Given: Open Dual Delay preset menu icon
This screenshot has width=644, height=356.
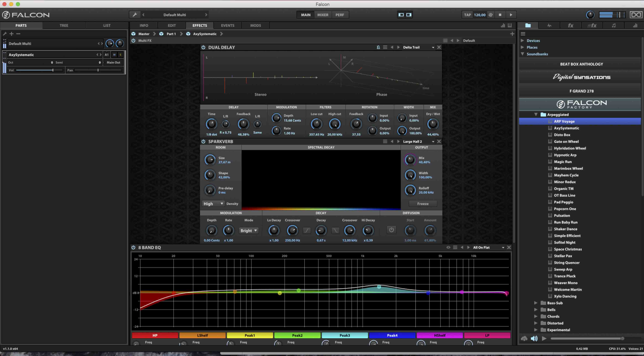Looking at the screenshot, I should pos(385,47).
